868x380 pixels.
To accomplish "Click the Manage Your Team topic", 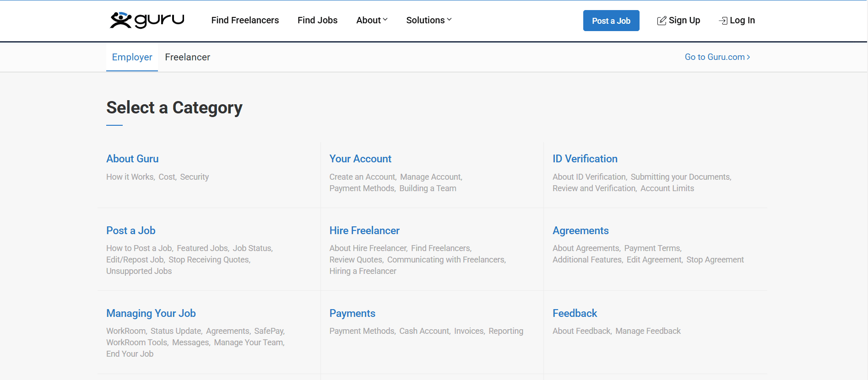I will click(x=249, y=343).
